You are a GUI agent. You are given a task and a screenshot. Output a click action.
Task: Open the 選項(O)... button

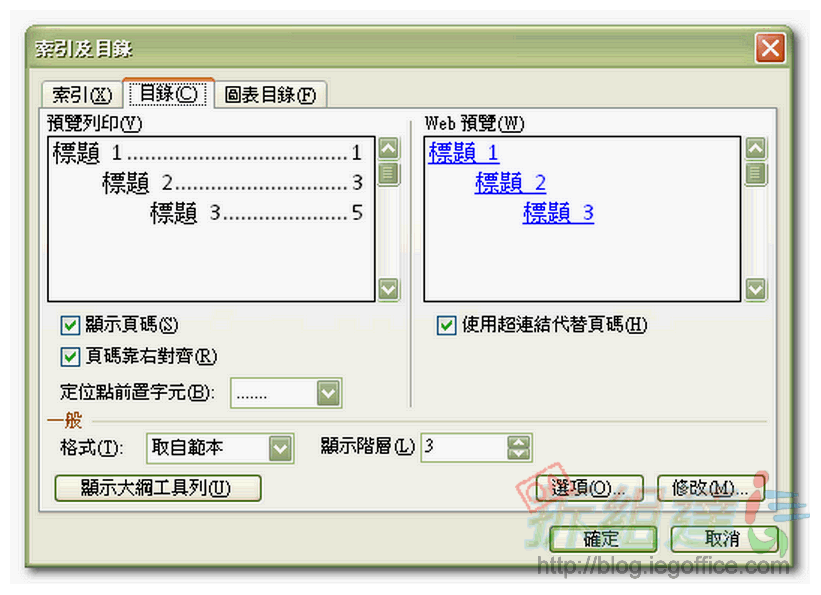pos(590,488)
